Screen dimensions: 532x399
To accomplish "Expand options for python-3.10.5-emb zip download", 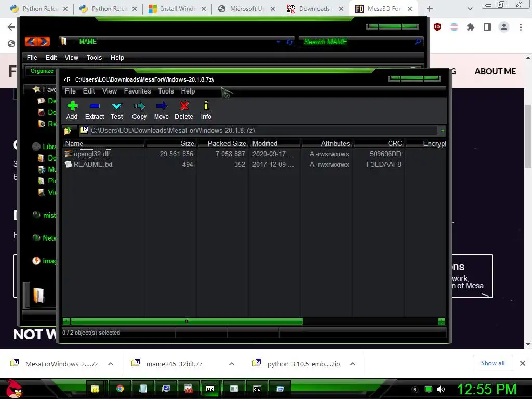I will click(x=353, y=364).
